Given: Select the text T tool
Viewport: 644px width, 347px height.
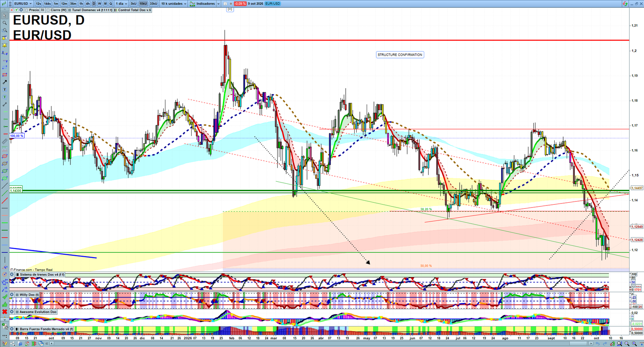Looking at the screenshot, I should click(x=5, y=89).
